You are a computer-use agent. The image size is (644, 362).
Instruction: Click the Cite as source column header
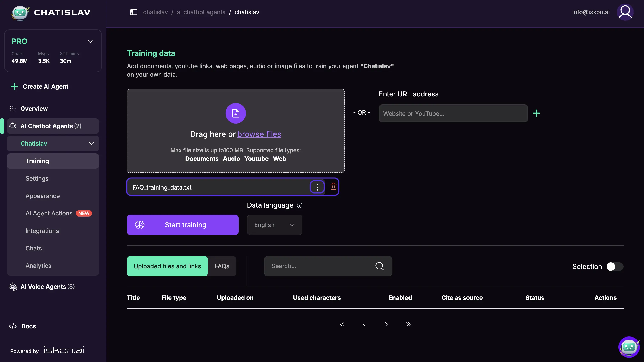pos(462,297)
